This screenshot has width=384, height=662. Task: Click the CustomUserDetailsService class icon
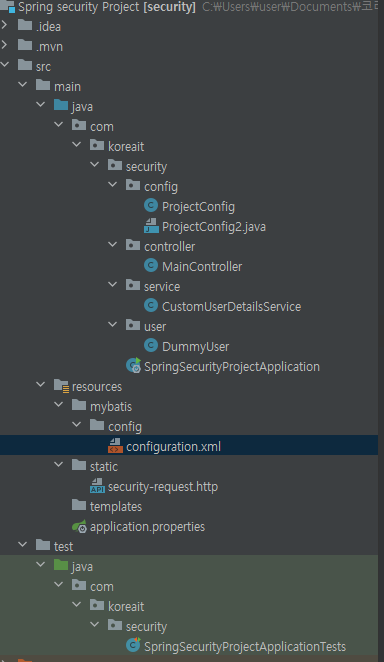click(151, 305)
